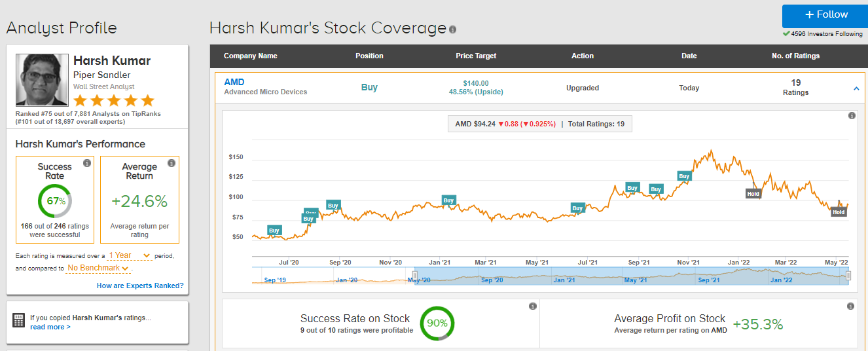Open the info icon beside Stock Coverage heading
Viewport: 868px width, 351px height.
click(x=453, y=29)
